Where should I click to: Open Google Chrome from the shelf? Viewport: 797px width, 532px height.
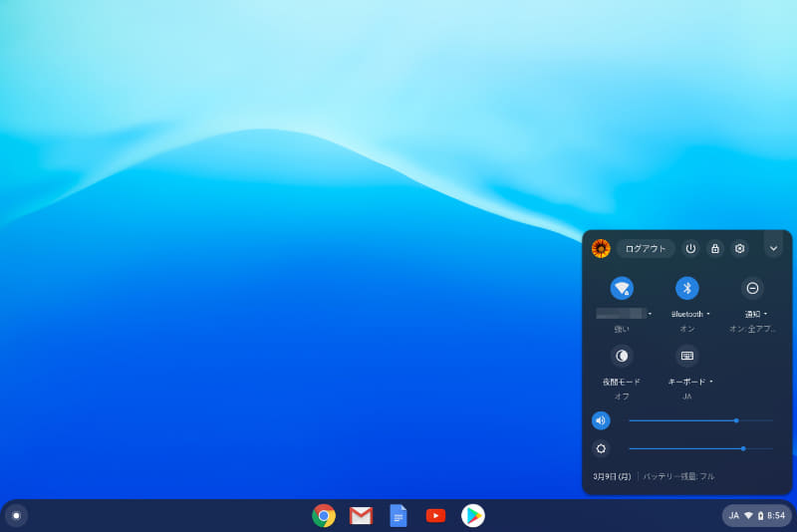click(324, 516)
